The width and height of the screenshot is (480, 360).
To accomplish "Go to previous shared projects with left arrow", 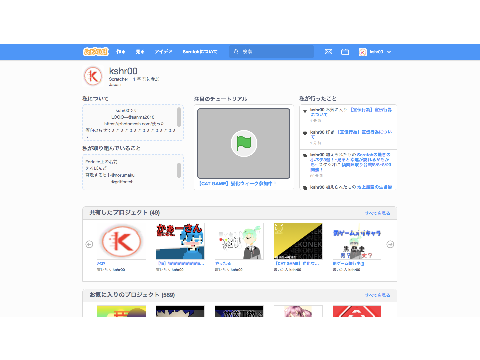I will (89, 244).
